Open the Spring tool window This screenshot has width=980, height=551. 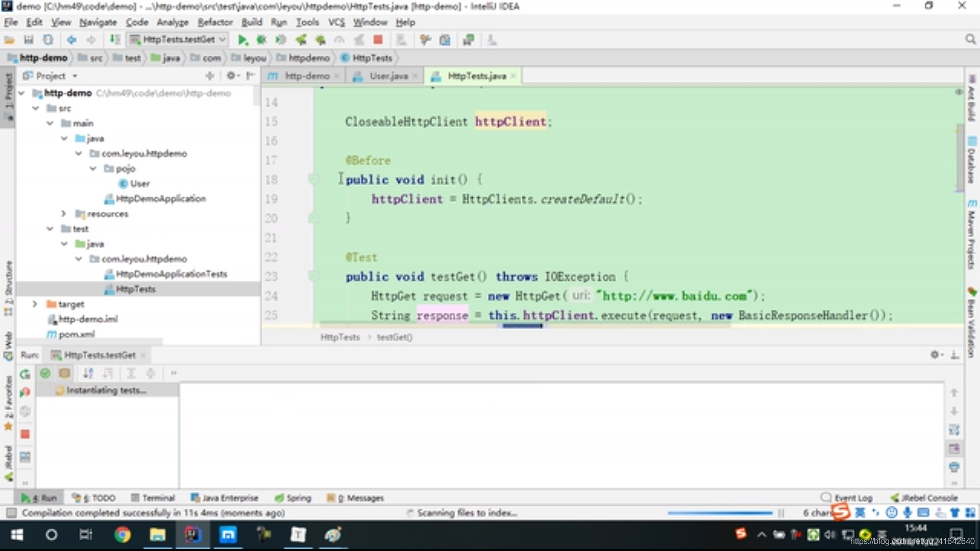[293, 498]
